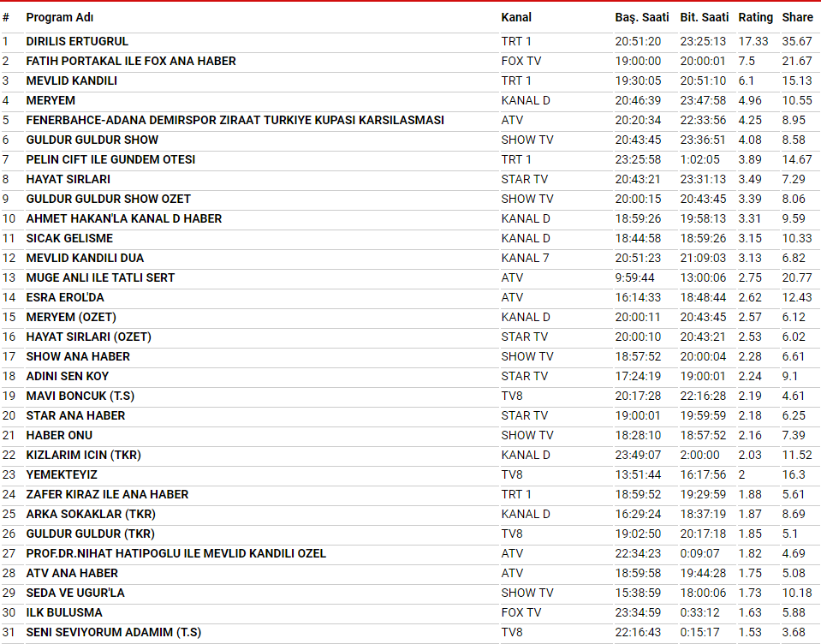Click the ESRA EROL'DA program name
The height and width of the screenshot is (644, 821).
(x=65, y=297)
